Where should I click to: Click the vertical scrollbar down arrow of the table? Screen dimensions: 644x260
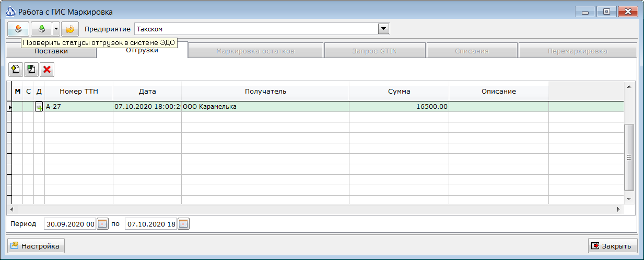pyautogui.click(x=629, y=199)
